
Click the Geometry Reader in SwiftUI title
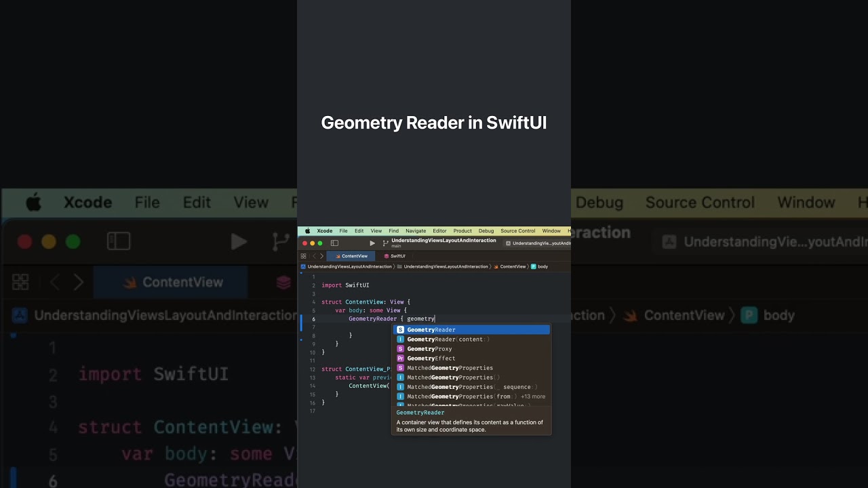pyautogui.click(x=434, y=123)
